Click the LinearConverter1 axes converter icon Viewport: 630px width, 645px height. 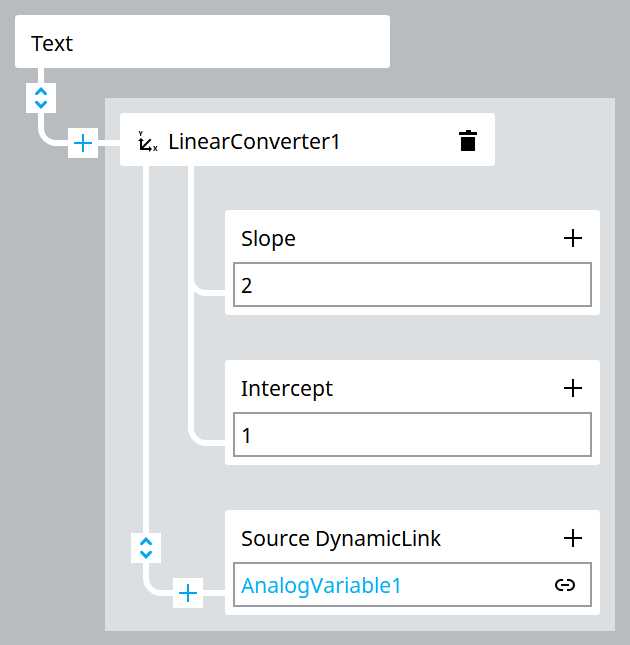pyautogui.click(x=147, y=142)
